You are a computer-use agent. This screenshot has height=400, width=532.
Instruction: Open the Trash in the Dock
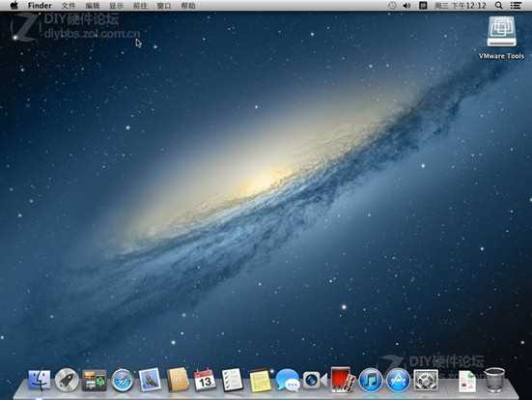(494, 380)
